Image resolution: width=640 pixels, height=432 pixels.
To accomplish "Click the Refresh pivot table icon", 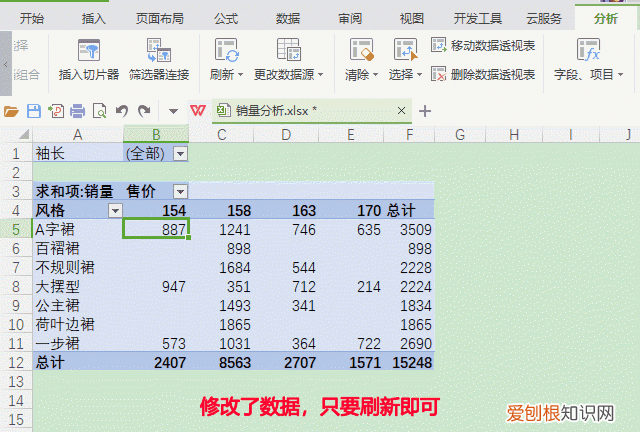I will [227, 50].
